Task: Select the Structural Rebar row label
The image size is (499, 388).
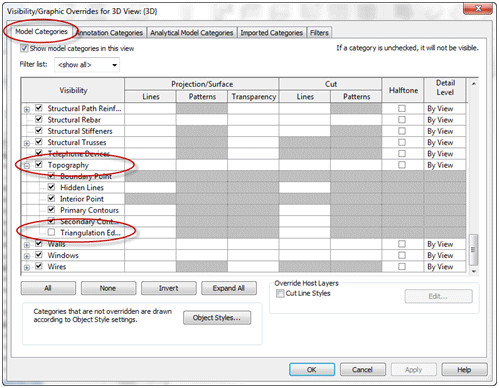Action: [x=74, y=120]
